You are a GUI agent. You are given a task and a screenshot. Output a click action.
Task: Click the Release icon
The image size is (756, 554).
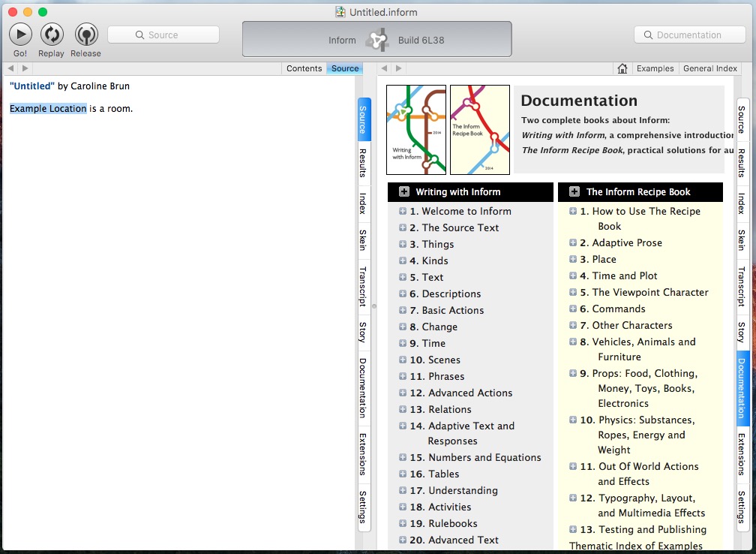click(x=86, y=35)
